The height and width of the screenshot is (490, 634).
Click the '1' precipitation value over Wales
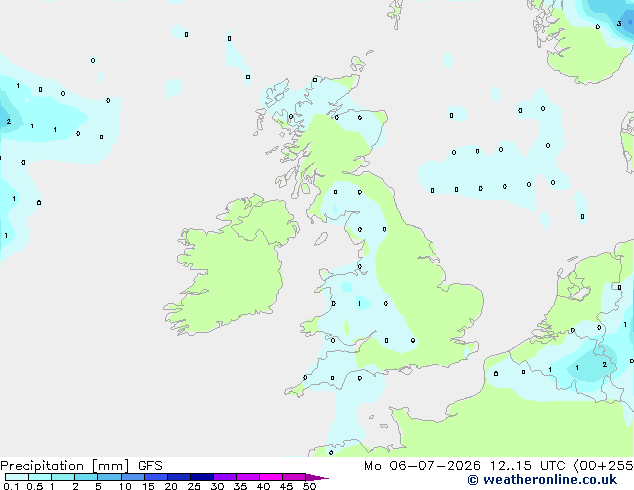(359, 303)
